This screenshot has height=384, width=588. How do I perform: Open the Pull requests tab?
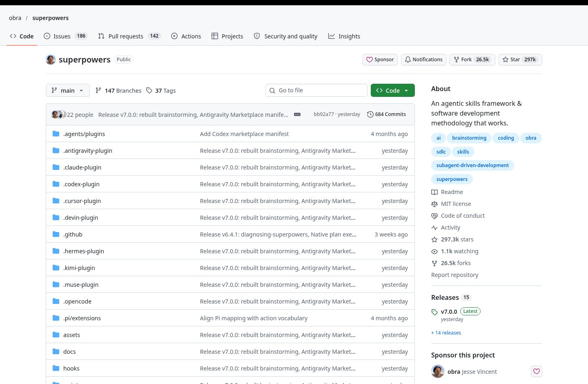[129, 36]
